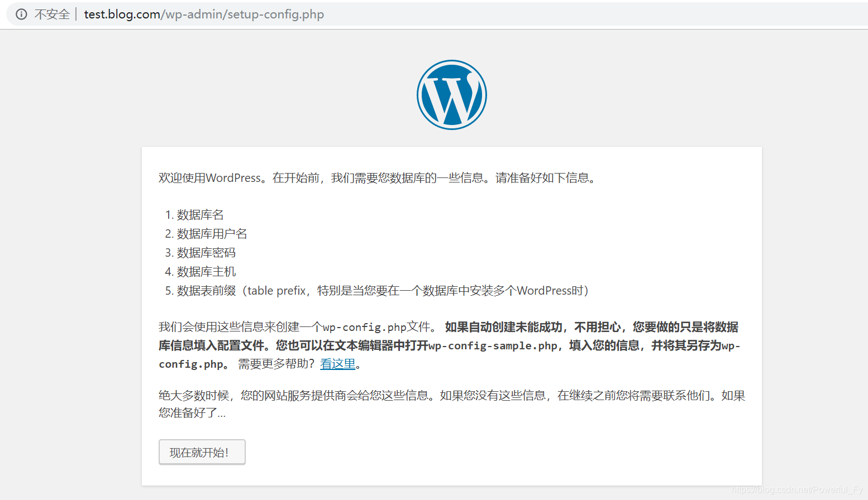
Task: Open the 看这里 help link
Action: point(338,364)
